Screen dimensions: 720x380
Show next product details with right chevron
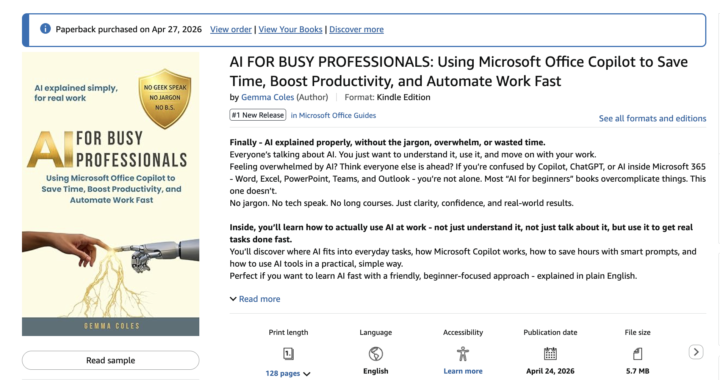click(x=696, y=352)
